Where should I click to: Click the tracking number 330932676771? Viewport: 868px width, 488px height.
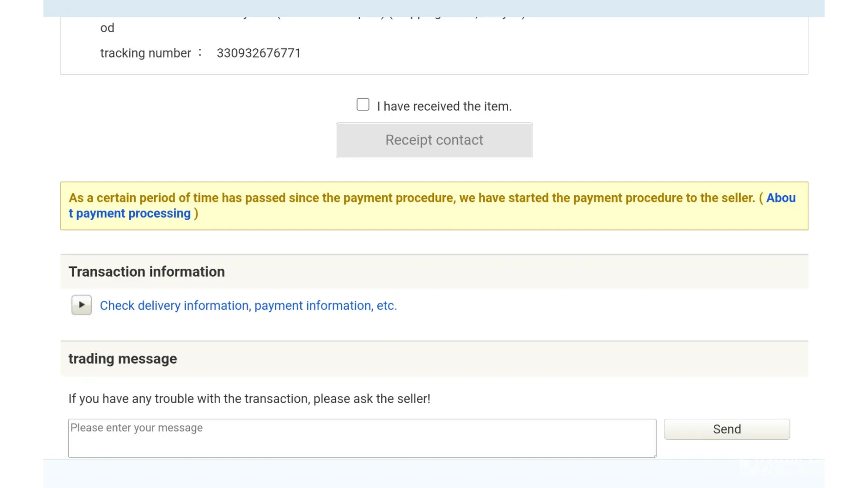[x=258, y=53]
